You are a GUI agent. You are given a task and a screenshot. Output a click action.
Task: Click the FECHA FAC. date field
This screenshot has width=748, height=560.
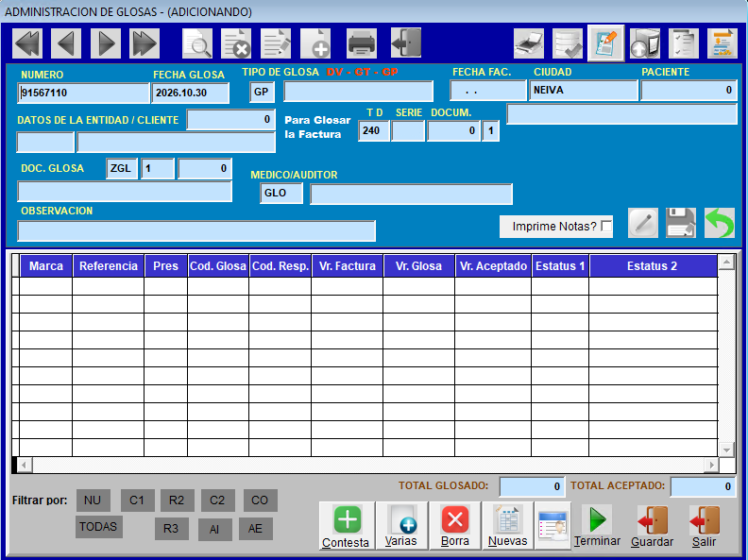488,90
